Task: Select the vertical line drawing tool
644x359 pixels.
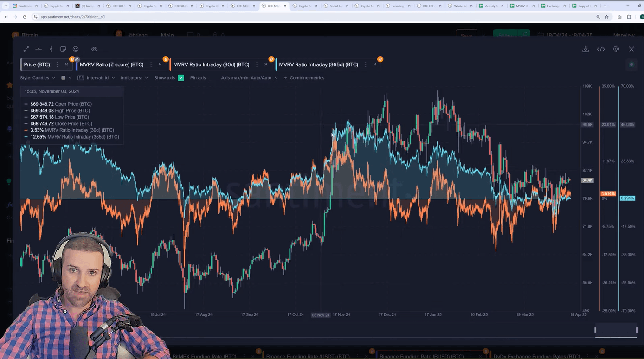Action: click(x=51, y=49)
